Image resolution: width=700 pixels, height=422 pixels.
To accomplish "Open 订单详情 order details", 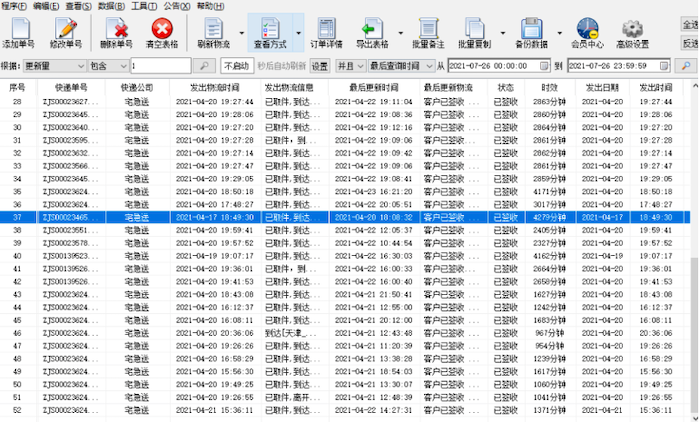I will 326,32.
